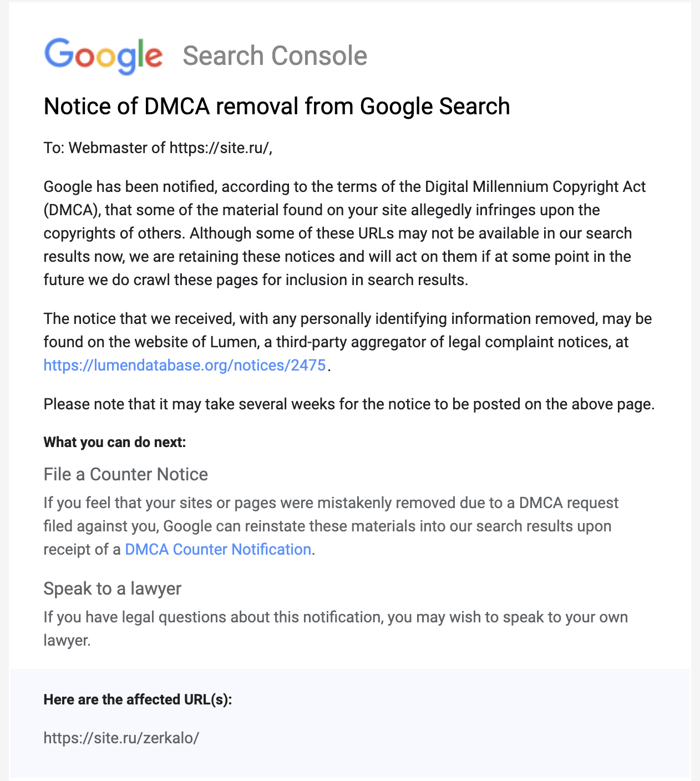Click the 'Digital Millennium Copyright Act' phrase
This screenshot has height=781, width=700.
[x=535, y=186]
